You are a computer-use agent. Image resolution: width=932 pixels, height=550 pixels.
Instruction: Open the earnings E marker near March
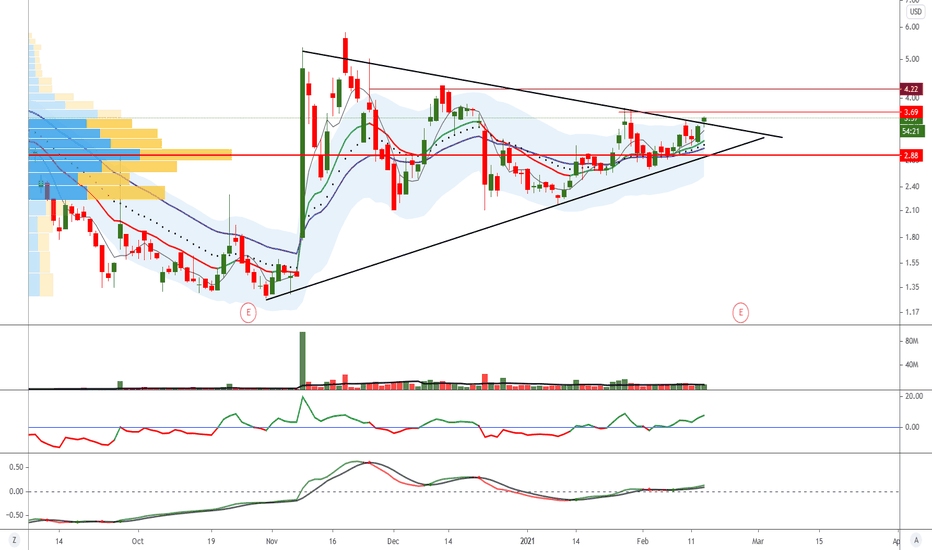pos(741,312)
